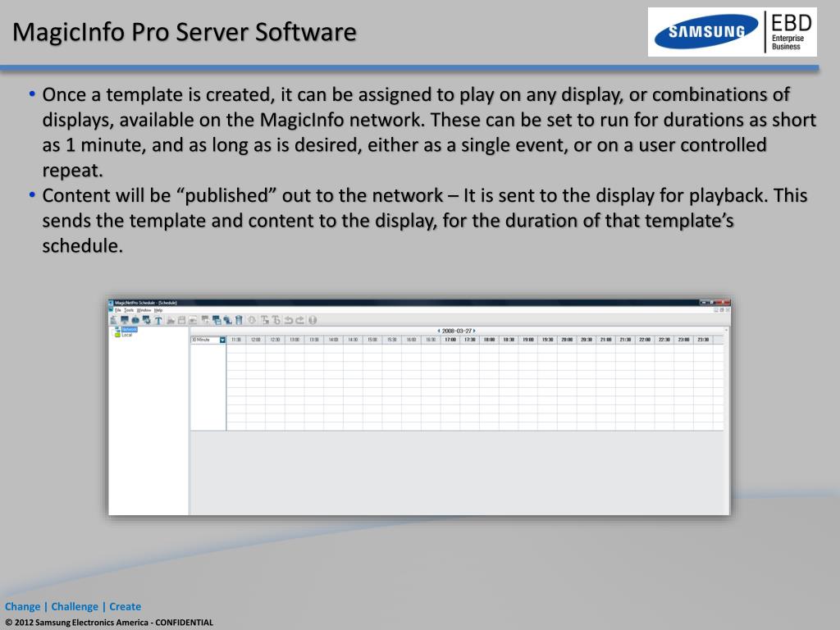Click the first toolbar icon left of the monitor
This screenshot has width=840, height=630.
[x=113, y=320]
